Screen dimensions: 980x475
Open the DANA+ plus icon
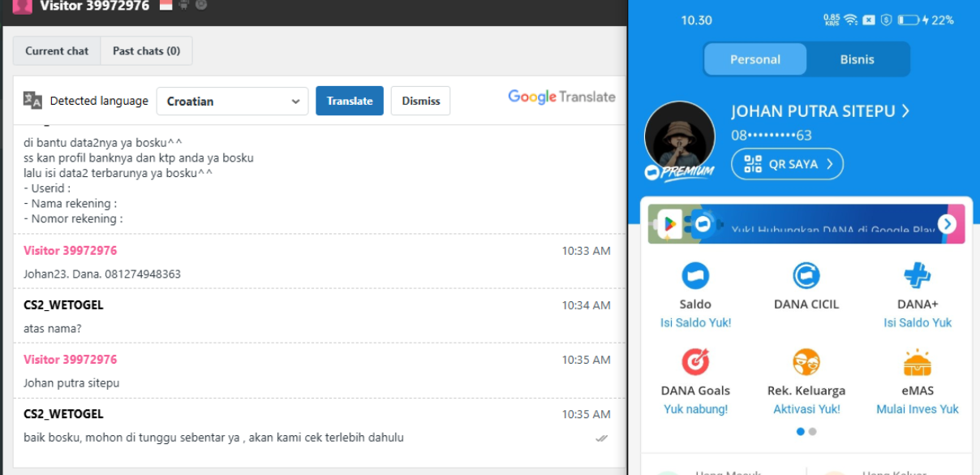[x=918, y=275]
